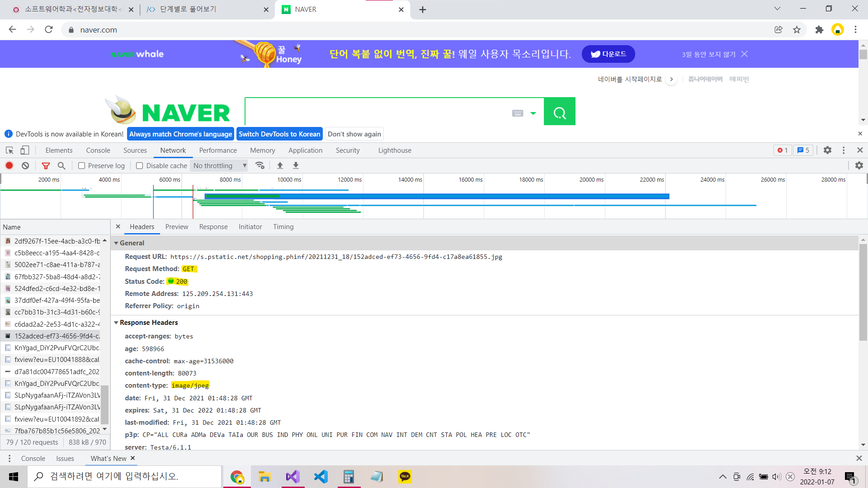Toggle device toolbar emulation icon
The width and height of the screenshot is (868, 488).
(x=25, y=150)
